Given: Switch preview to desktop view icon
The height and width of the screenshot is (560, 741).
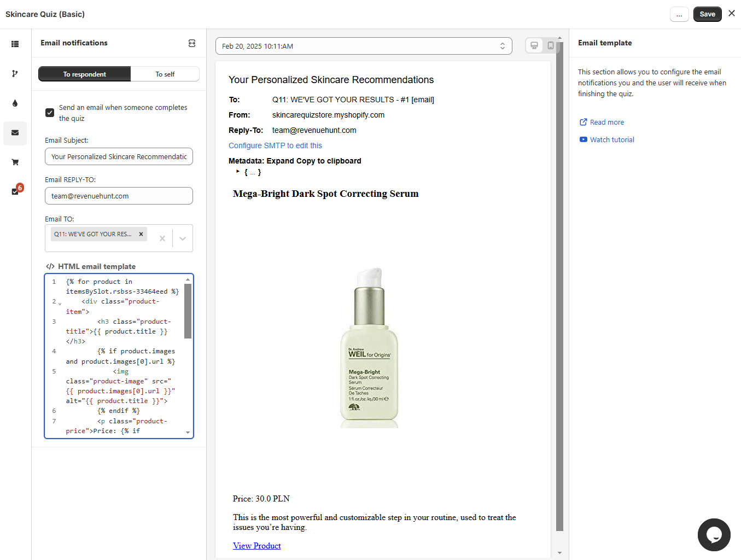Looking at the screenshot, I should tap(534, 46).
